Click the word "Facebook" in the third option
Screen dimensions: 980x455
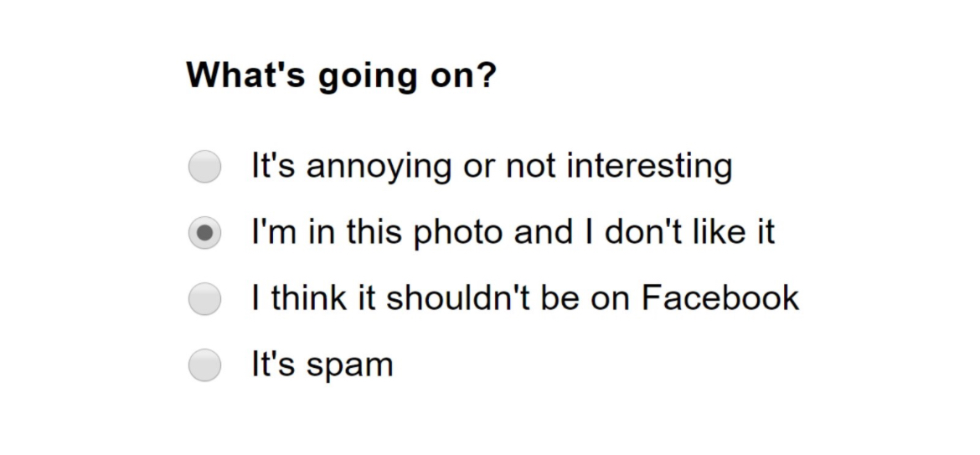[720, 298]
